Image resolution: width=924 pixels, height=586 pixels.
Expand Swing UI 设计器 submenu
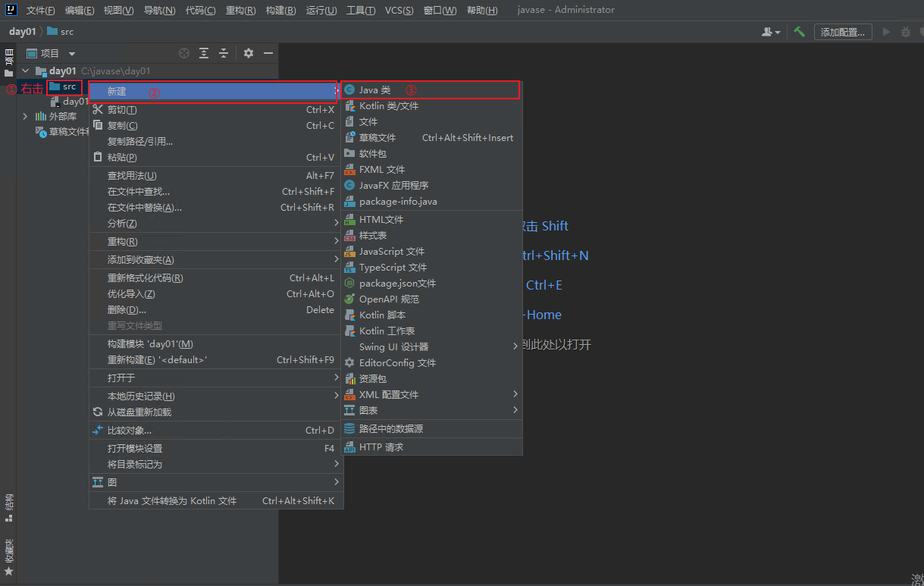(431, 346)
